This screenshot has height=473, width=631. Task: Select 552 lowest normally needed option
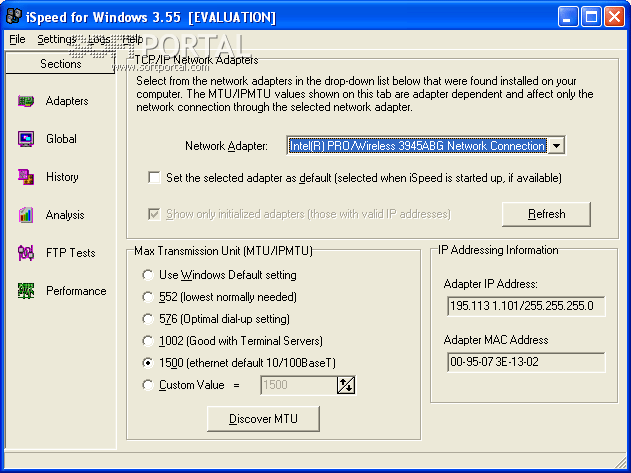pyautogui.click(x=148, y=297)
